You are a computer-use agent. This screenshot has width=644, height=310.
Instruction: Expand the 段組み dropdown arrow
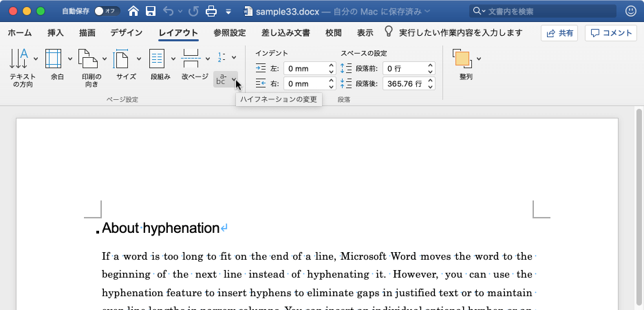pyautogui.click(x=173, y=59)
